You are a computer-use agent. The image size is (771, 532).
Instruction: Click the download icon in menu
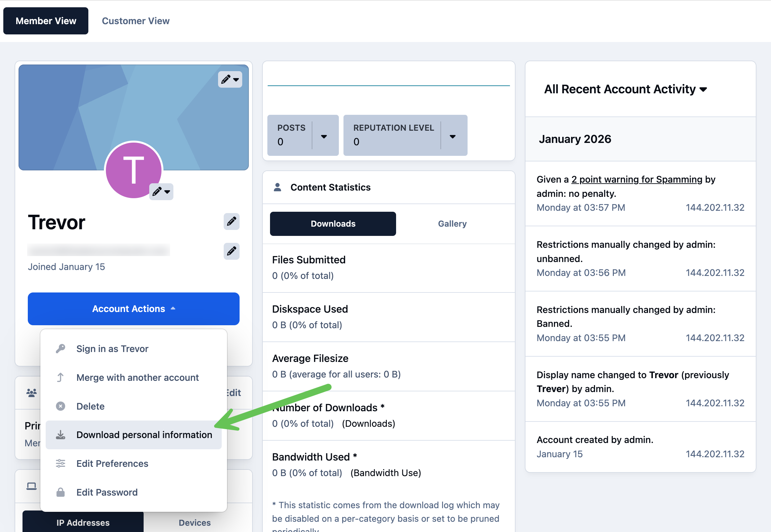point(60,435)
